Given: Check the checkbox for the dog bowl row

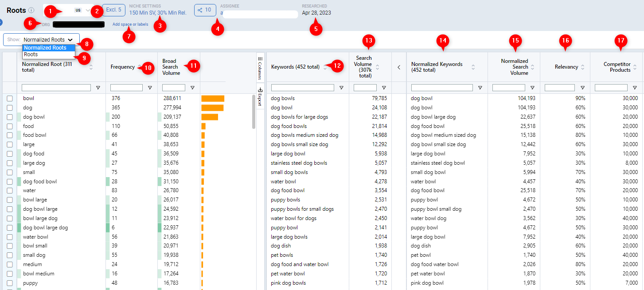Looking at the screenshot, I should click(10, 116).
